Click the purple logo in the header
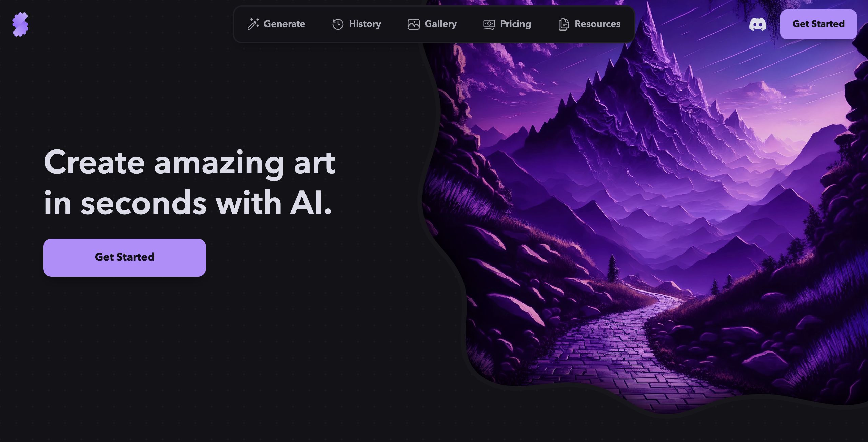Viewport: 868px width, 442px height. (20, 24)
